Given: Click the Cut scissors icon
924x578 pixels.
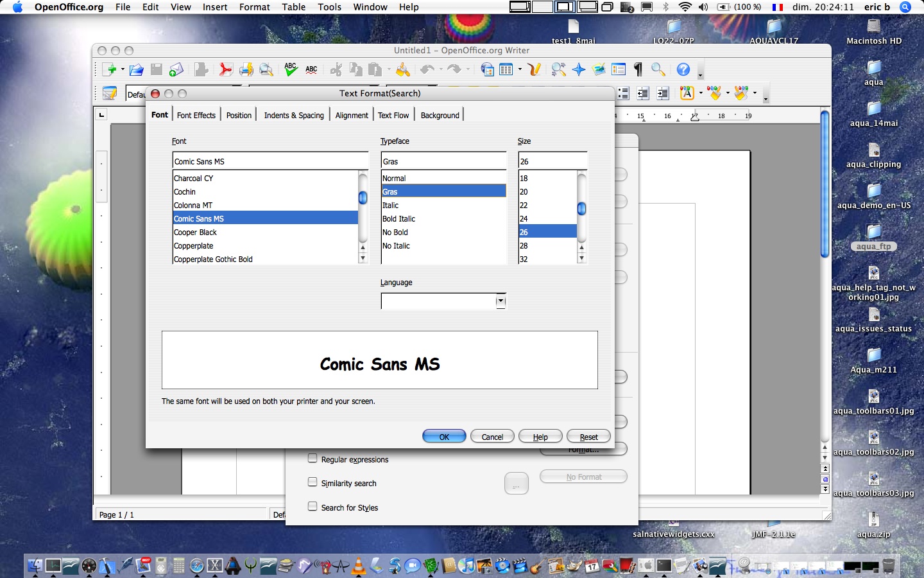Looking at the screenshot, I should [x=336, y=69].
